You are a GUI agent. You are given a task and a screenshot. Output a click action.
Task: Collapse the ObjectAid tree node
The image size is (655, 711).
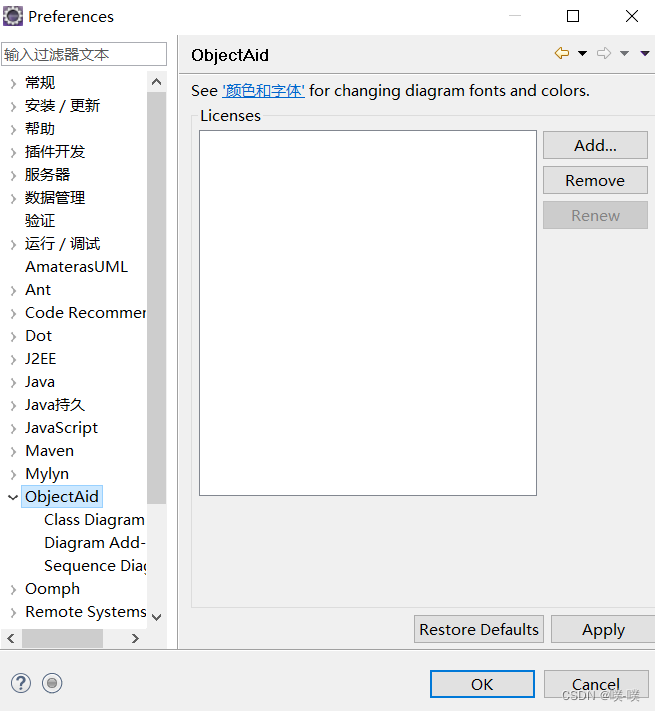point(13,497)
